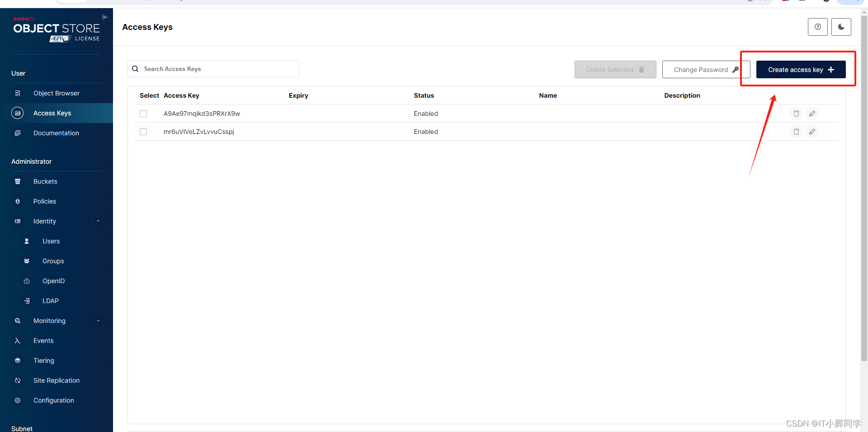Viewport: 868px width, 432px height.
Task: Delete access key A9Ae97mqikd3sPRXrX9w trash icon
Action: pos(796,114)
